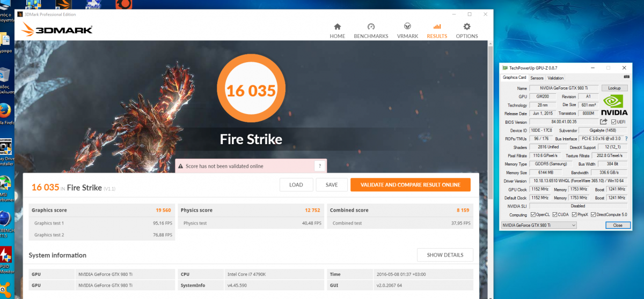
Task: Click the Fire Strike title over the hero image
Action: point(251,140)
